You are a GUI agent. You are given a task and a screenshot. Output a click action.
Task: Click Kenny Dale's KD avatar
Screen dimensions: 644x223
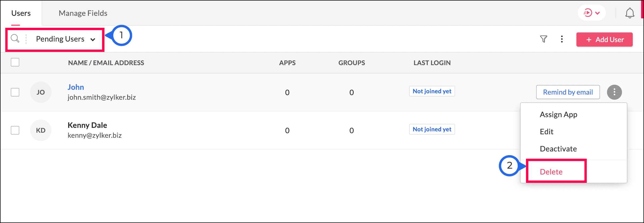(41, 130)
